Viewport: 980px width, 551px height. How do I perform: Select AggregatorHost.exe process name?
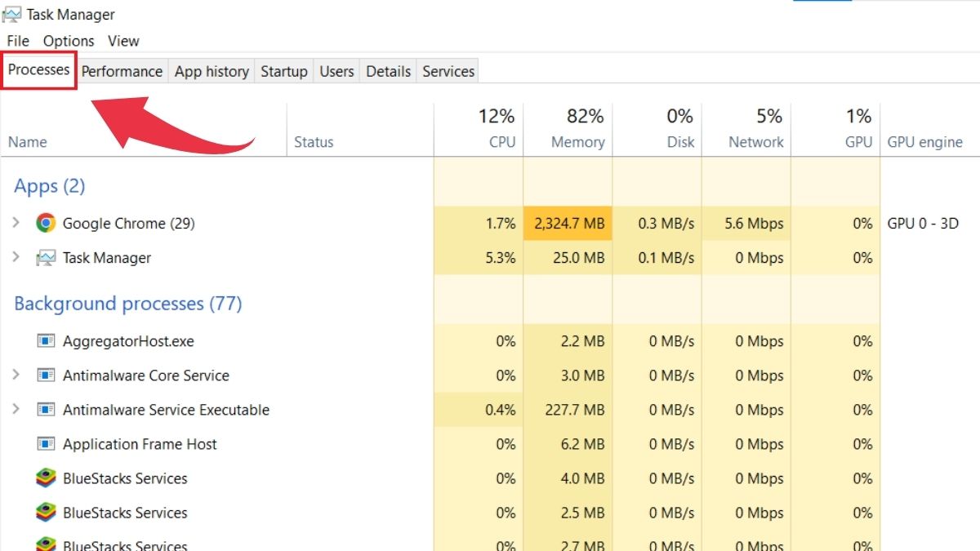click(x=128, y=341)
